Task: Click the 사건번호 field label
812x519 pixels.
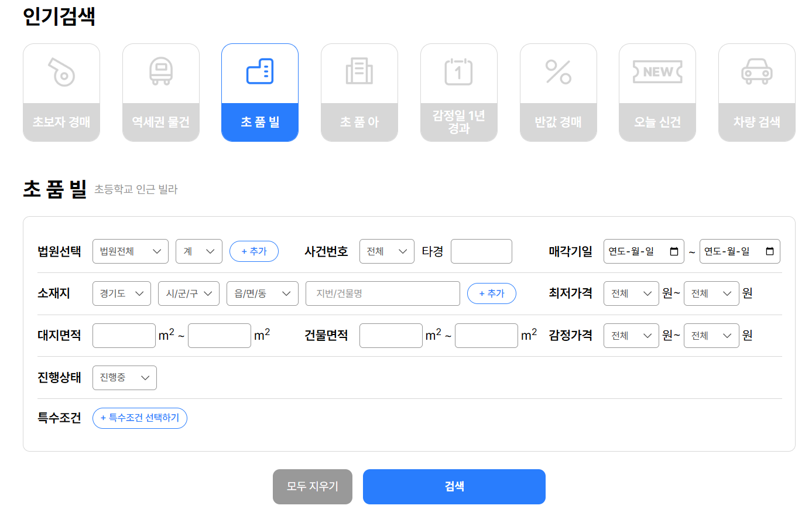Action: (326, 251)
